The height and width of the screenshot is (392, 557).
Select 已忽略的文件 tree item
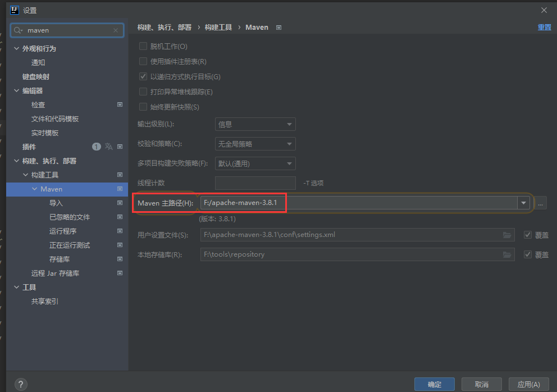pos(70,217)
